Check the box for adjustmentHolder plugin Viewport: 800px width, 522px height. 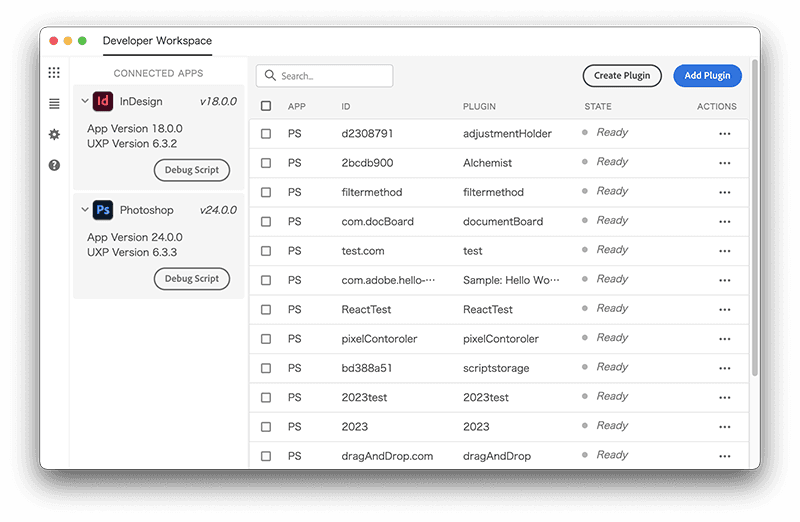[266, 134]
